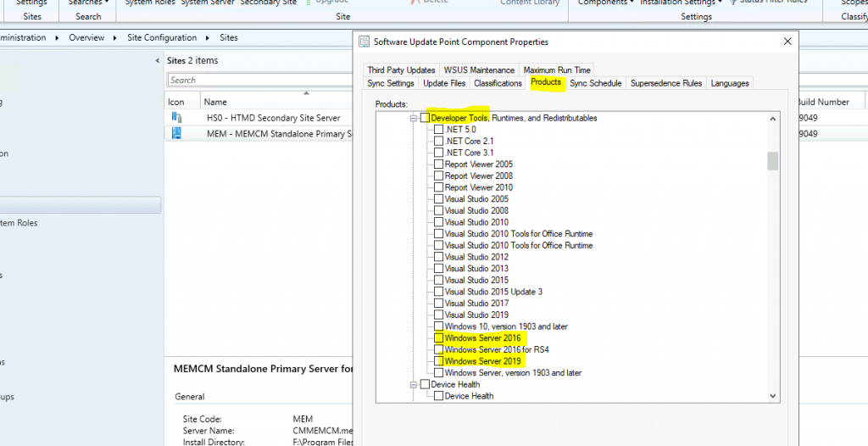
Task: Switch to the Supersedence Rules tab
Action: tap(666, 83)
